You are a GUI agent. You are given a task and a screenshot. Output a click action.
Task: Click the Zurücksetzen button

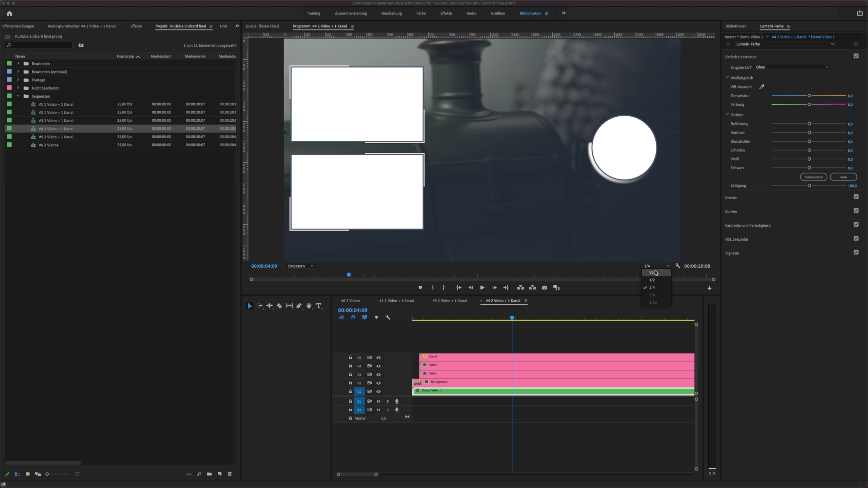pyautogui.click(x=813, y=177)
